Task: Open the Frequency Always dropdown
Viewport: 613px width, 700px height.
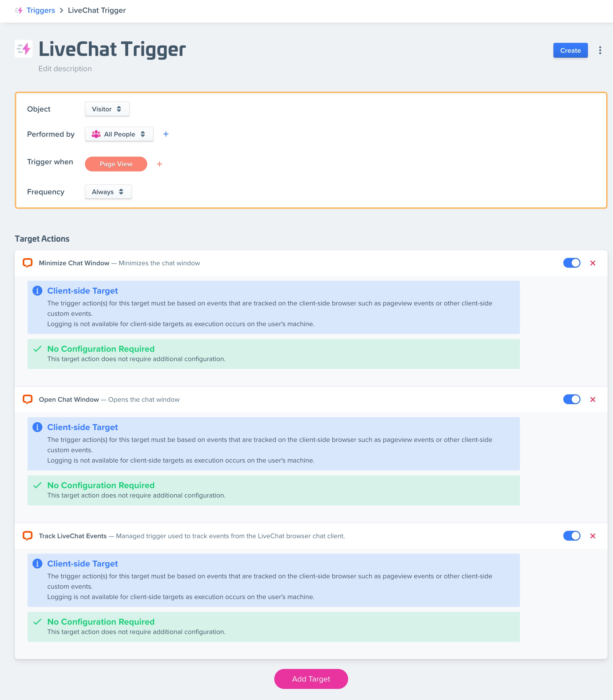Action: pyautogui.click(x=108, y=192)
